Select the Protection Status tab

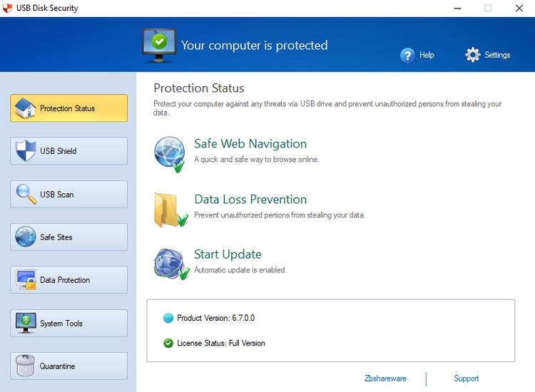pos(69,108)
